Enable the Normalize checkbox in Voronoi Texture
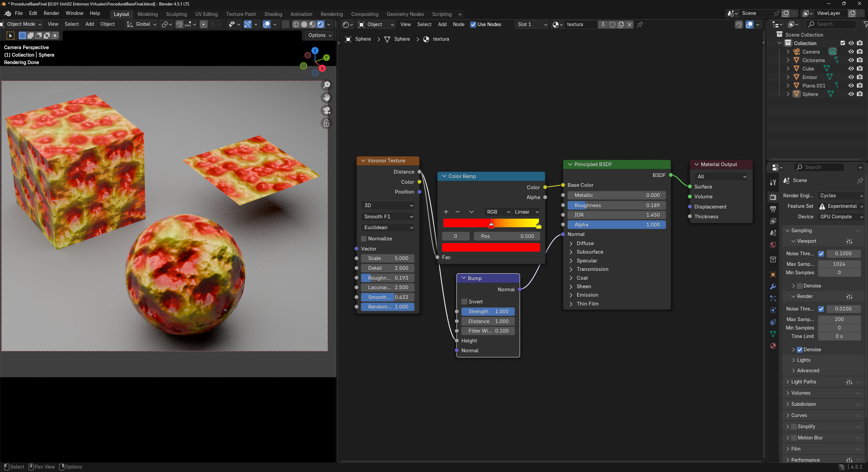This screenshot has width=868, height=472. 364,239
